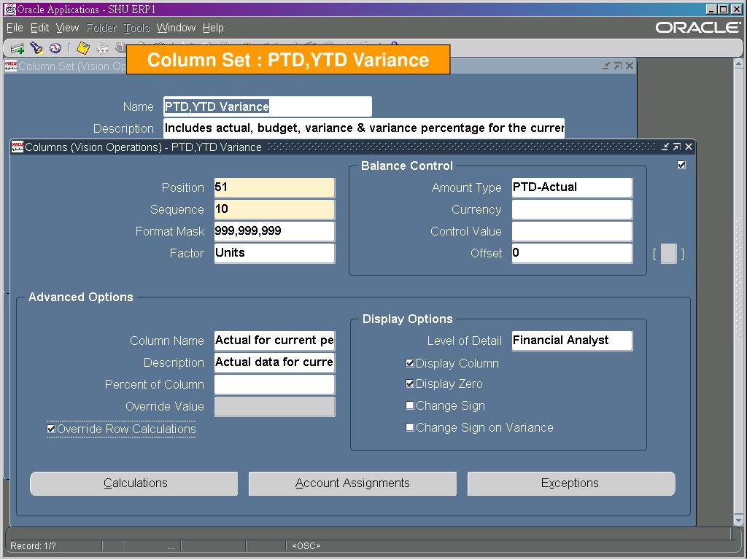Viewport: 747px width, 560px height.
Task: Open the Folder menu
Action: (x=101, y=28)
